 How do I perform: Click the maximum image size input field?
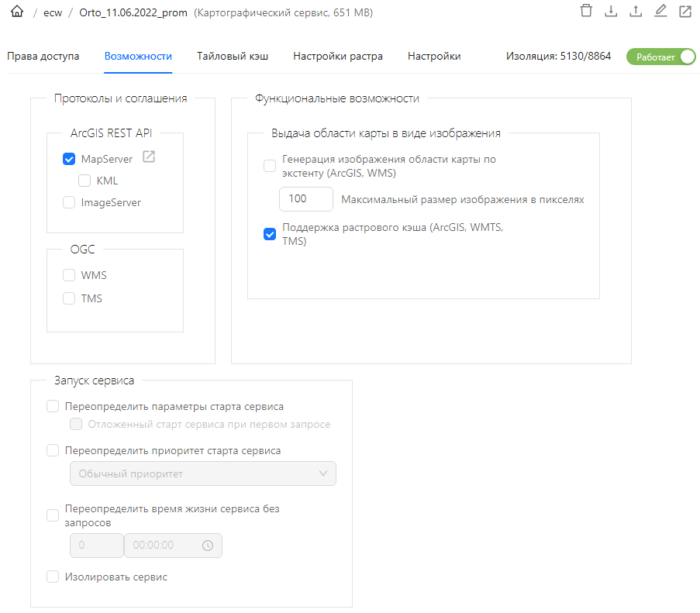click(x=305, y=199)
